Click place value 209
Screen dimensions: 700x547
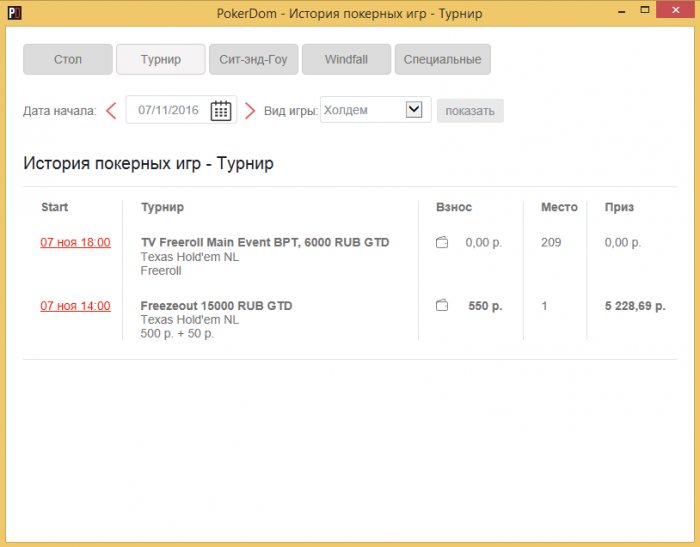coord(551,242)
